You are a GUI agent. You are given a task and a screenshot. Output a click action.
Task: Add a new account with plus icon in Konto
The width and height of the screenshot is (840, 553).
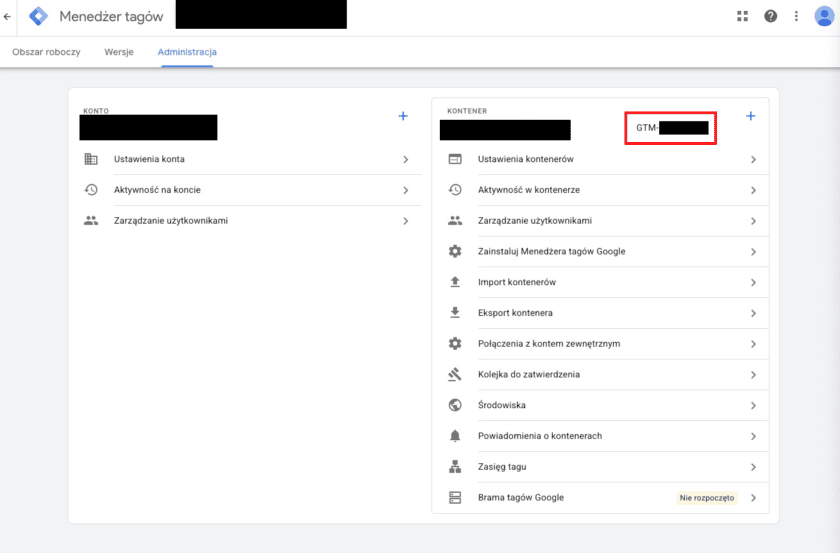[403, 116]
